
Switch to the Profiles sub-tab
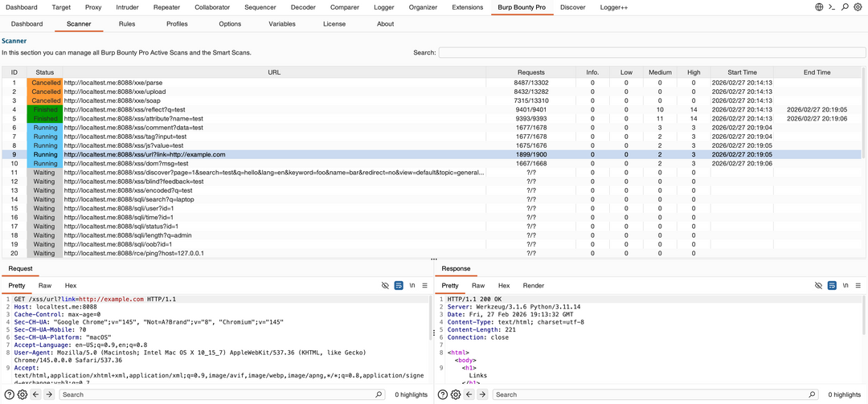(x=177, y=24)
